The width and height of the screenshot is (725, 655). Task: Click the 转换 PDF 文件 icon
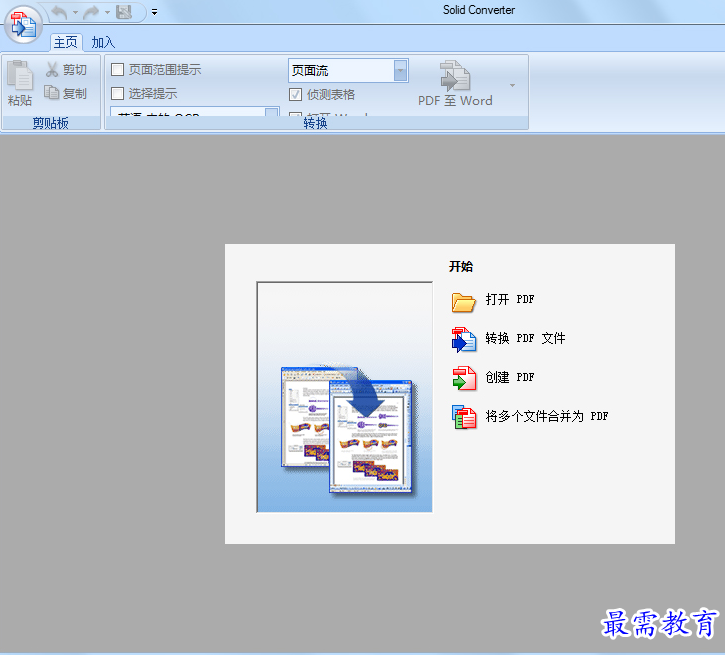click(463, 340)
